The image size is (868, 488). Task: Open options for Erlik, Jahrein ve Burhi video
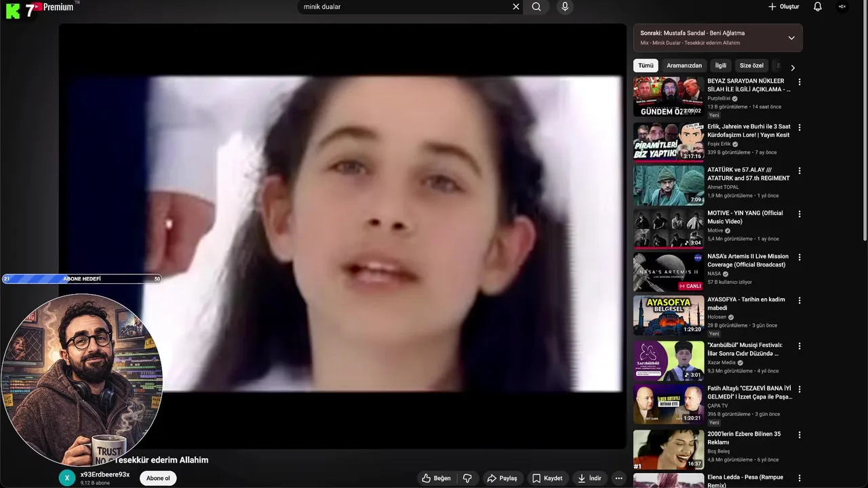coord(800,127)
